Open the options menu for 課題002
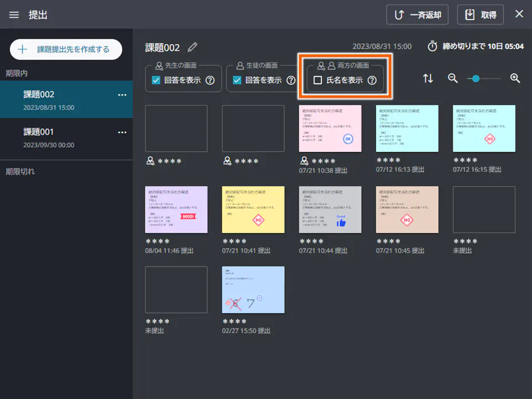The width and height of the screenshot is (532, 399). [122, 95]
